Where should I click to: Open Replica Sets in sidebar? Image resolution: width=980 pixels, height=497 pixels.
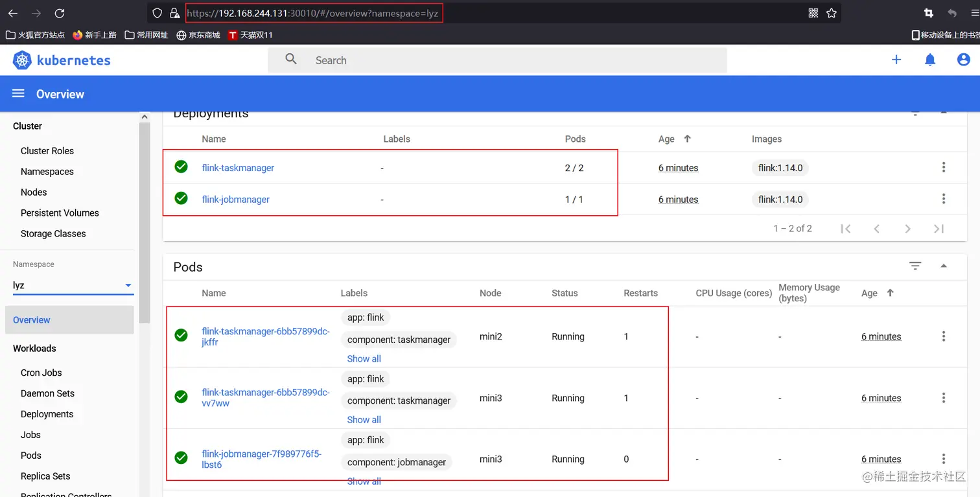pos(45,476)
